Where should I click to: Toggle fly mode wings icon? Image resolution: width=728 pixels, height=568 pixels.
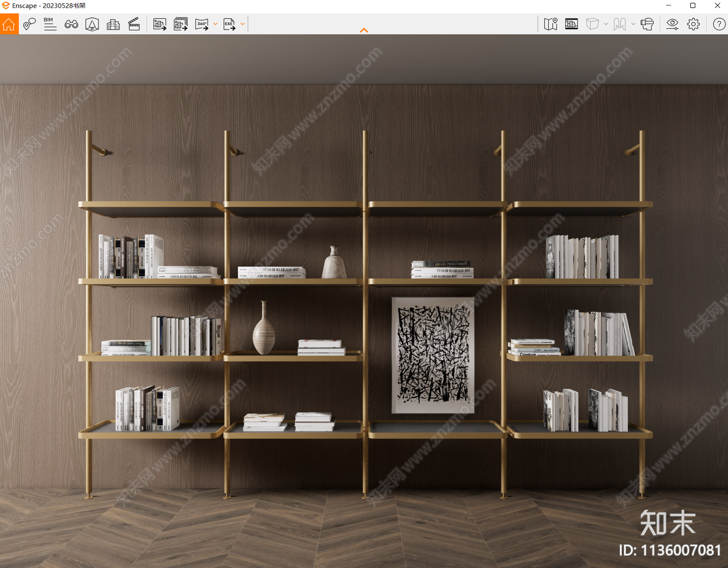coord(620,24)
